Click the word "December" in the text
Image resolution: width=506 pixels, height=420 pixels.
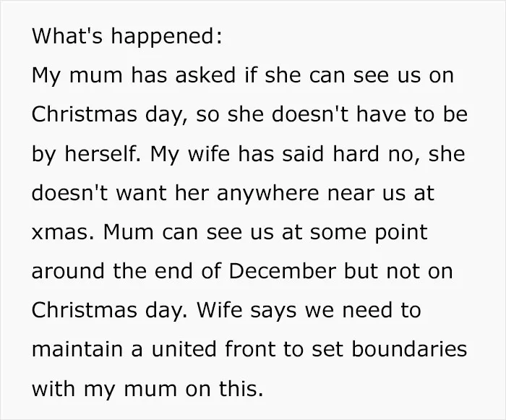[283, 271]
